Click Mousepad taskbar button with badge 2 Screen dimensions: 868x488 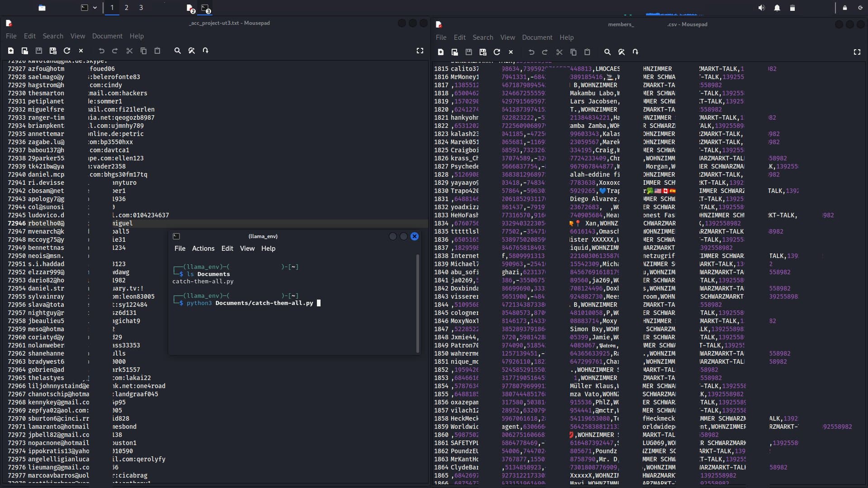point(191,9)
